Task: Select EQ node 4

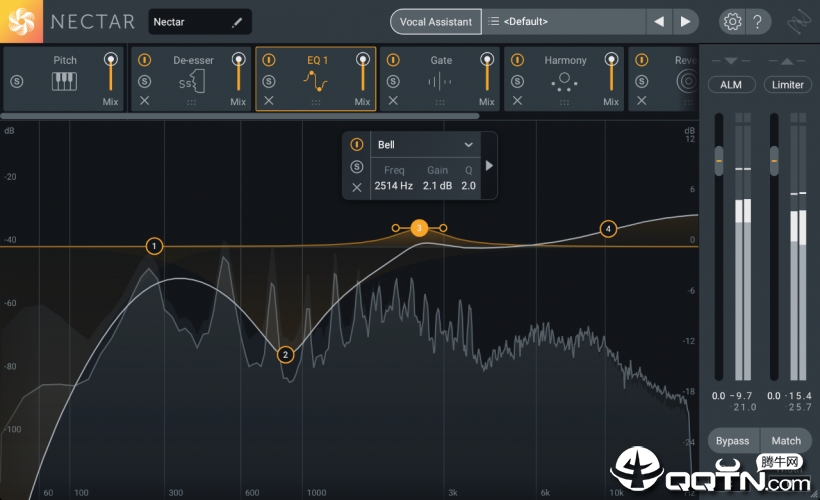Action: 608,229
